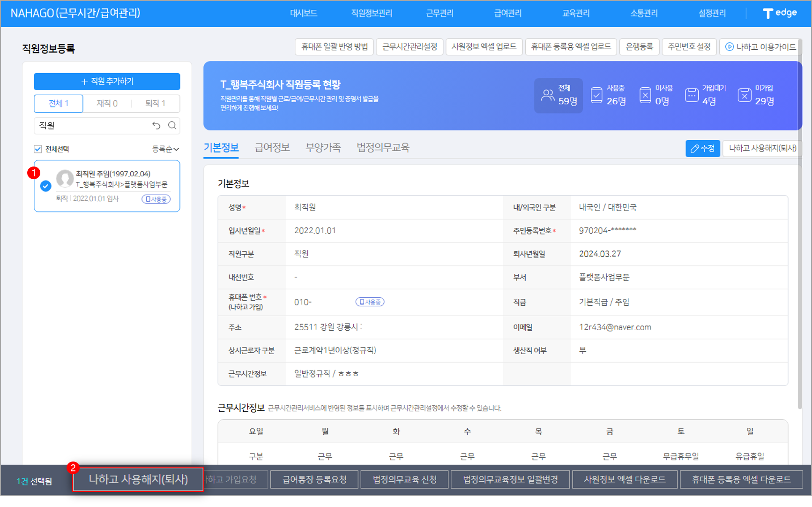Viewport: 812px width, 507px height.
Task: Click 사원정보 엑셀 다운로드 button
Action: (625, 479)
